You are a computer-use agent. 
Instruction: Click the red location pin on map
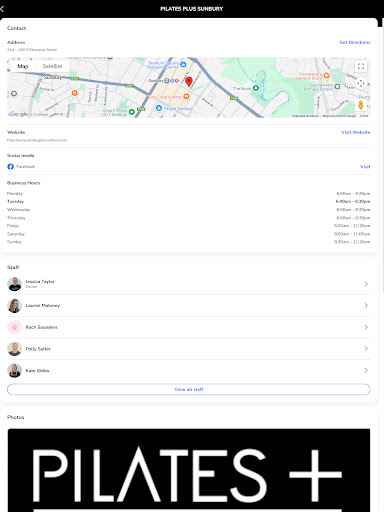[189, 82]
